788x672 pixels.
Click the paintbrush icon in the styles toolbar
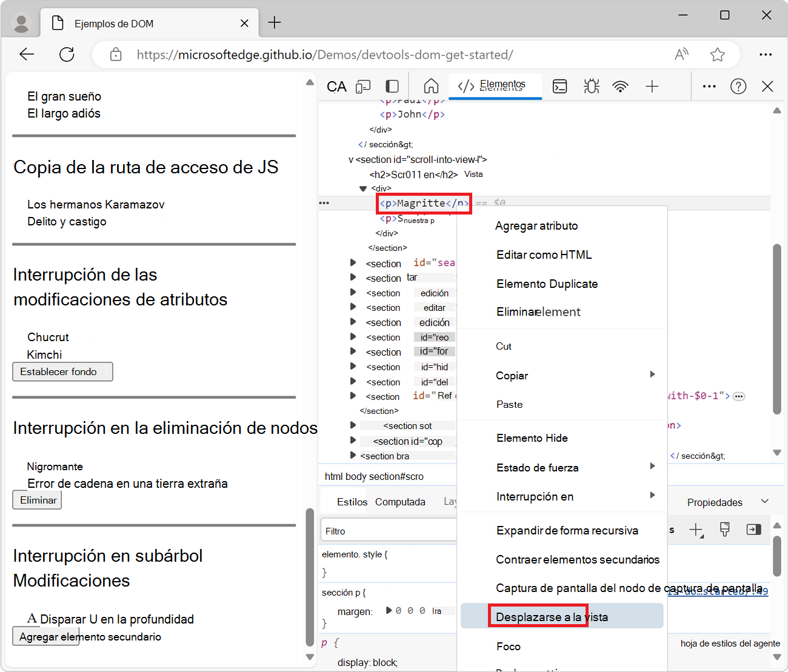pyautogui.click(x=724, y=530)
